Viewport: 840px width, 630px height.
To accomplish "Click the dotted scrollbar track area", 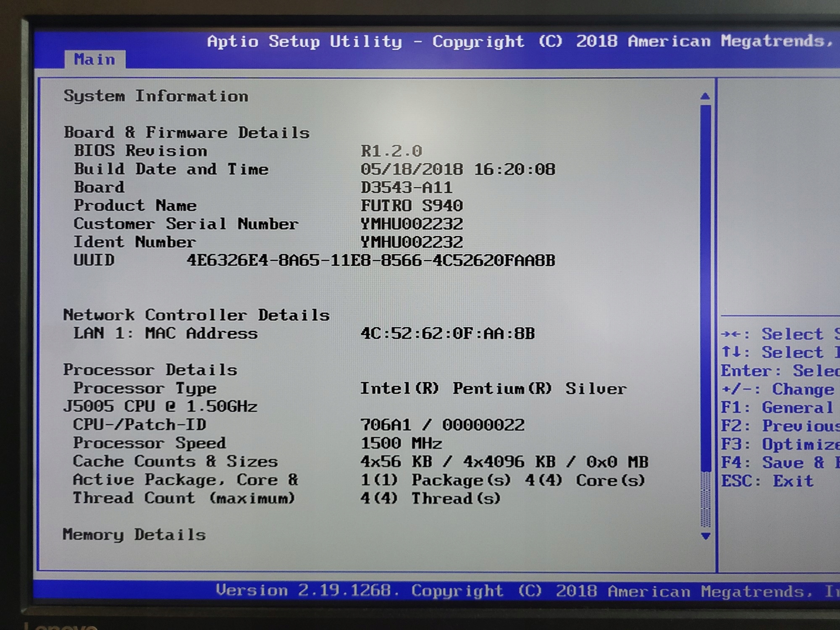I will pyautogui.click(x=706, y=500).
